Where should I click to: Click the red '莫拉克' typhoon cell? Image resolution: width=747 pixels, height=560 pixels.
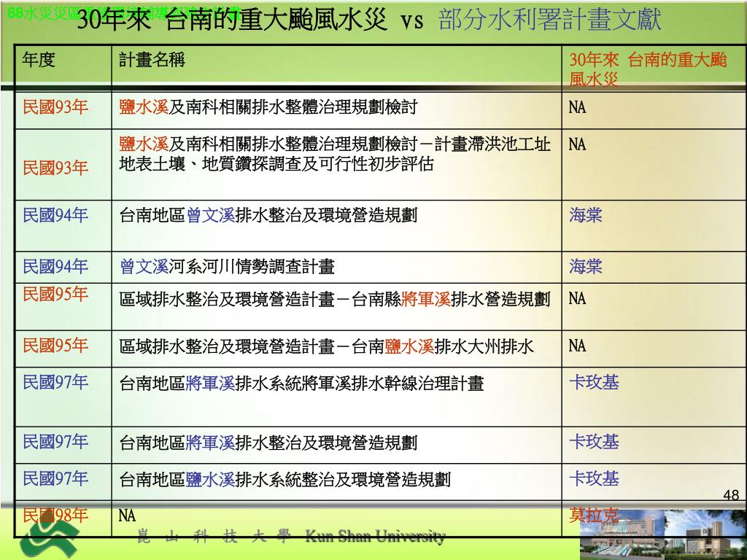pyautogui.click(x=594, y=516)
